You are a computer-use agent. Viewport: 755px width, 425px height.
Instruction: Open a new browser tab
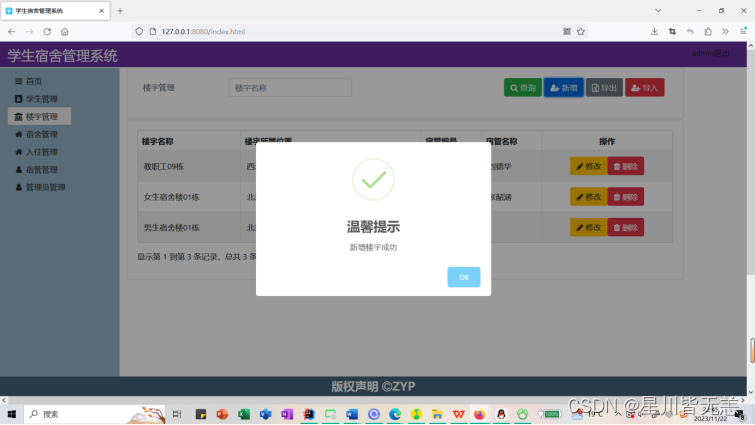coord(120,11)
